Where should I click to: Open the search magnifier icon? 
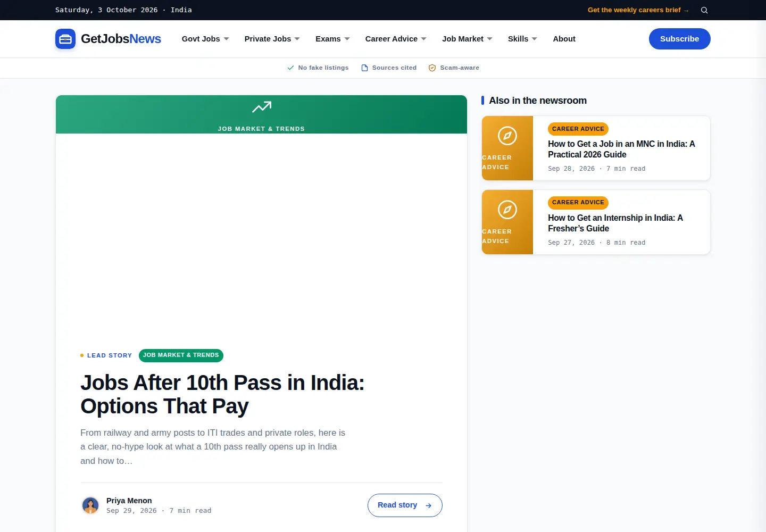[704, 10]
